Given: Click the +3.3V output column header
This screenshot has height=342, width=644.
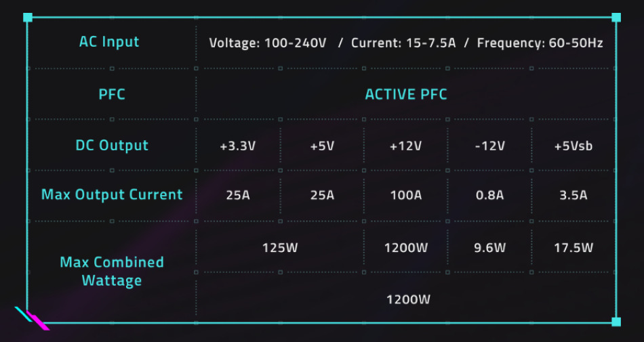Looking at the screenshot, I should coord(238,146).
